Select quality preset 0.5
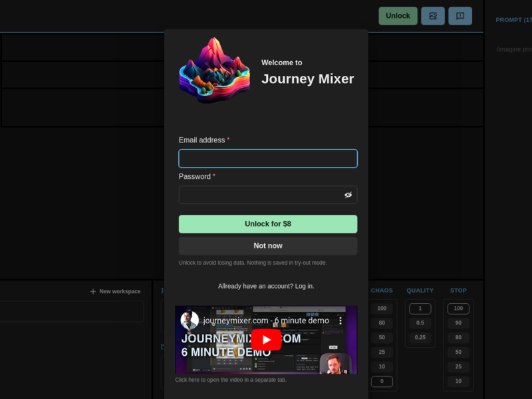 tap(419, 323)
